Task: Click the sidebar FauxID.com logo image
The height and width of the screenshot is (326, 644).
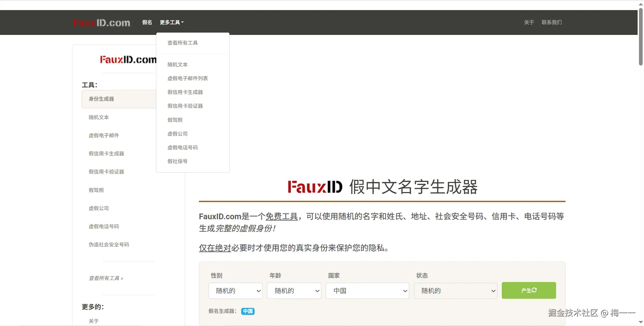Action: point(128,60)
